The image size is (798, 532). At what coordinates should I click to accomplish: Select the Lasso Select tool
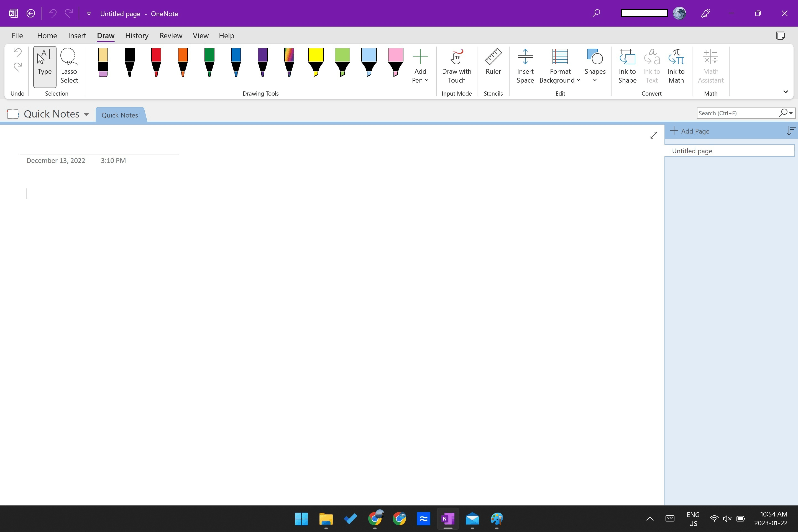pyautogui.click(x=69, y=66)
